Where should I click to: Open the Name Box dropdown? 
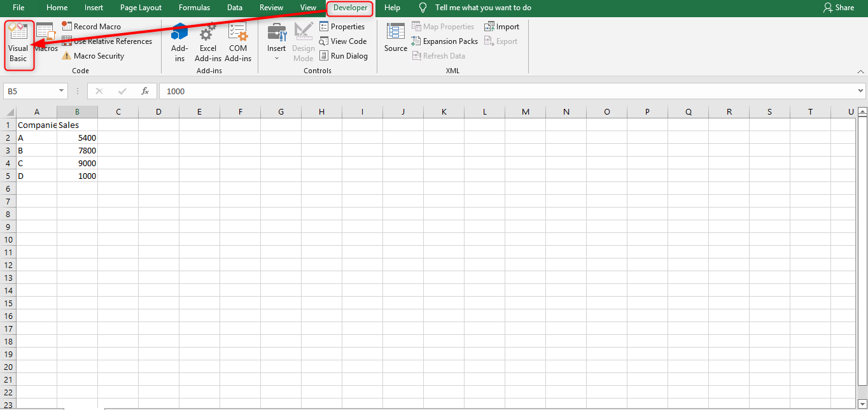click(62, 91)
